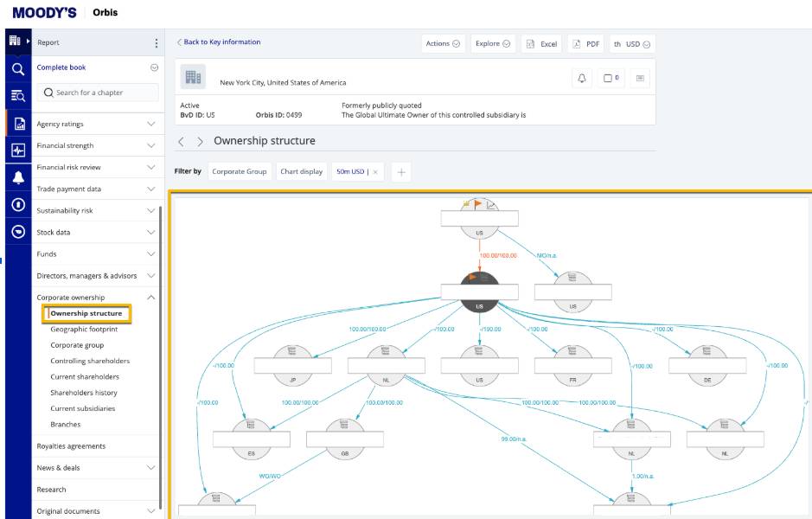This screenshot has width=812, height=519.
Task: Expand the Trade payment data section
Action: pyautogui.click(x=151, y=189)
